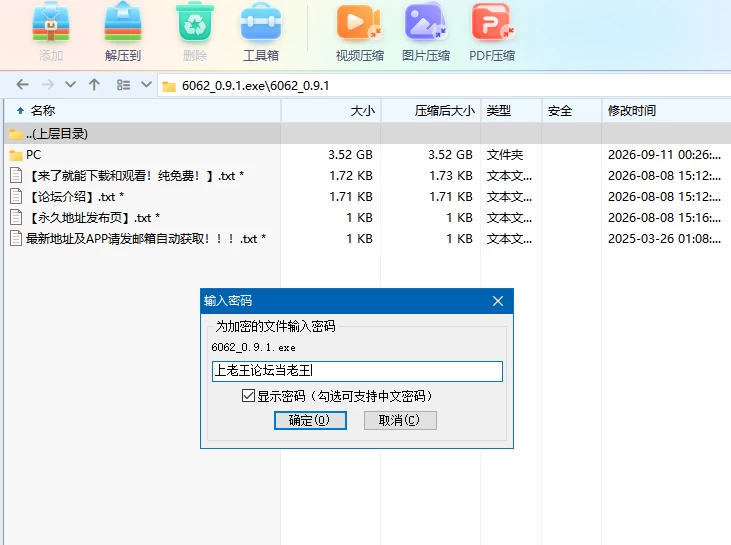
Task: Go up one directory level arrow
Action: (x=94, y=85)
